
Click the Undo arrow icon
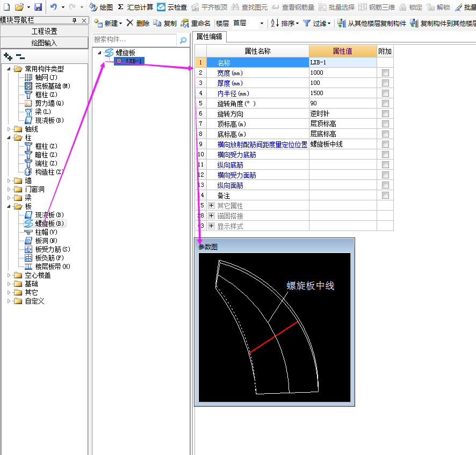(x=54, y=6)
